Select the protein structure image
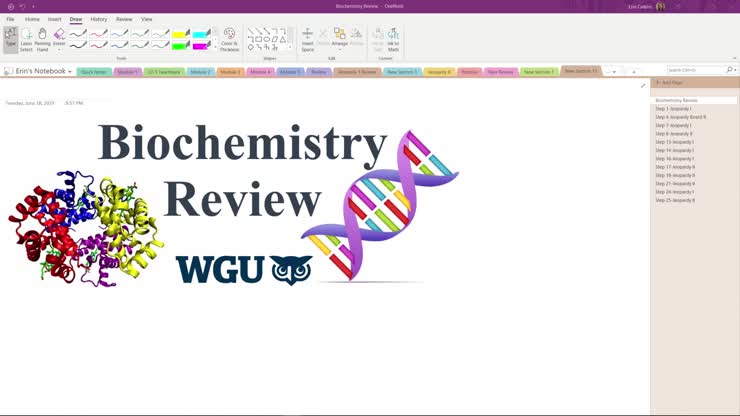This screenshot has width=740, height=416. (86, 229)
